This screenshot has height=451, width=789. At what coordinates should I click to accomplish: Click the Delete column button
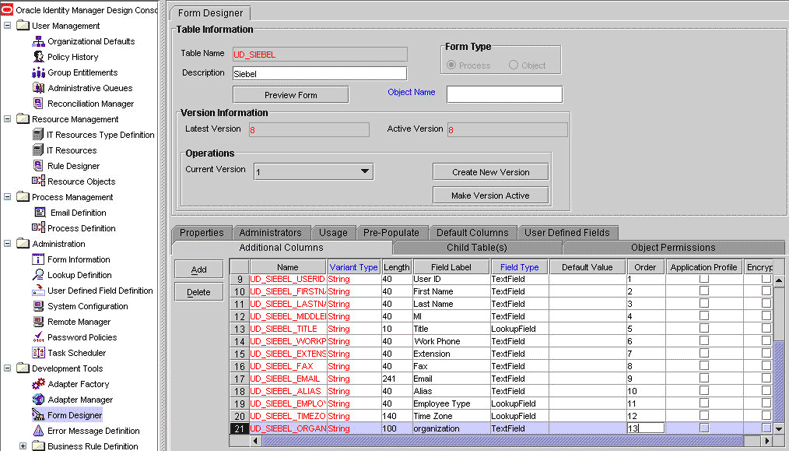(x=199, y=292)
